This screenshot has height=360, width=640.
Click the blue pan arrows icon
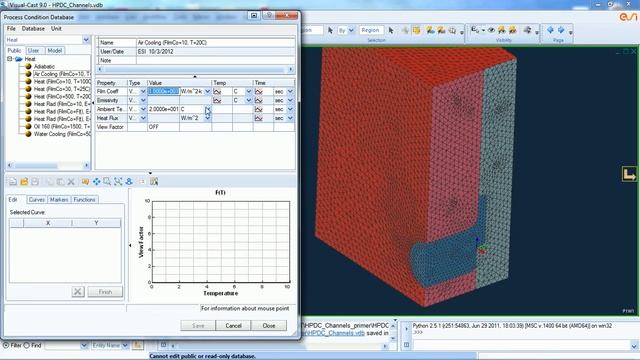coord(96,182)
